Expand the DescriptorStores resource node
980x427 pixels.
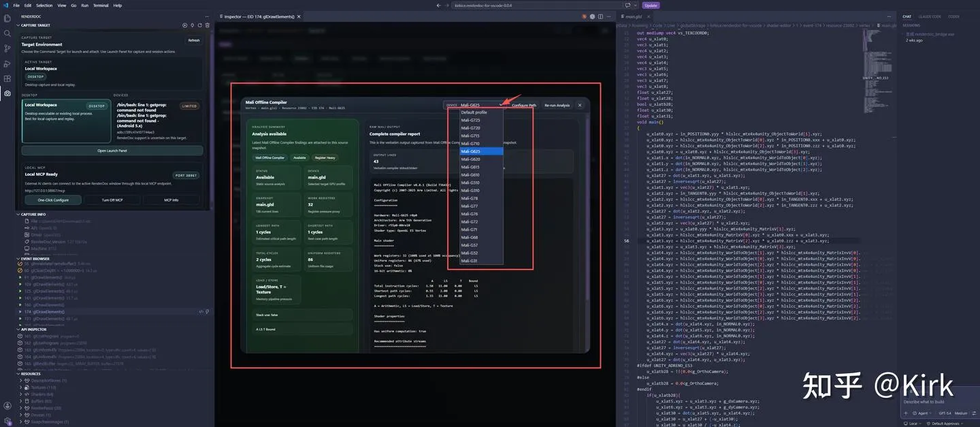pyautogui.click(x=20, y=381)
